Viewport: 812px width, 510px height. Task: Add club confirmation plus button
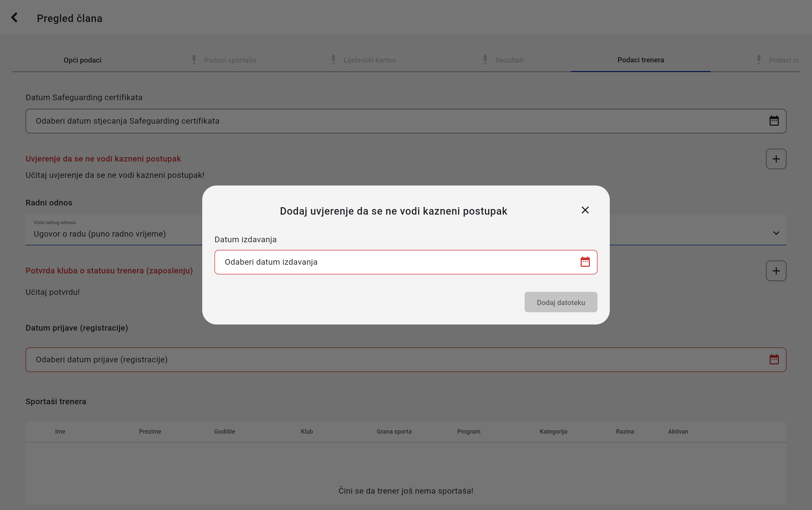click(x=776, y=271)
